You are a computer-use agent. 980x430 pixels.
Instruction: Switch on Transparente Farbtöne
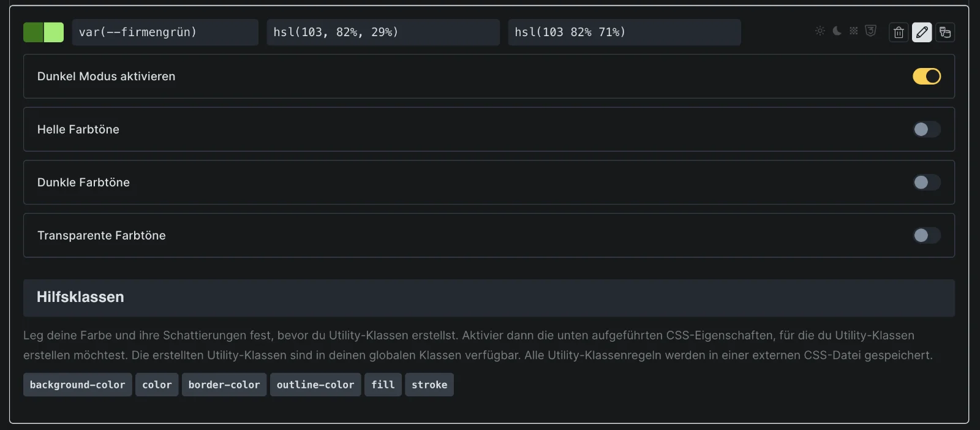pos(927,235)
